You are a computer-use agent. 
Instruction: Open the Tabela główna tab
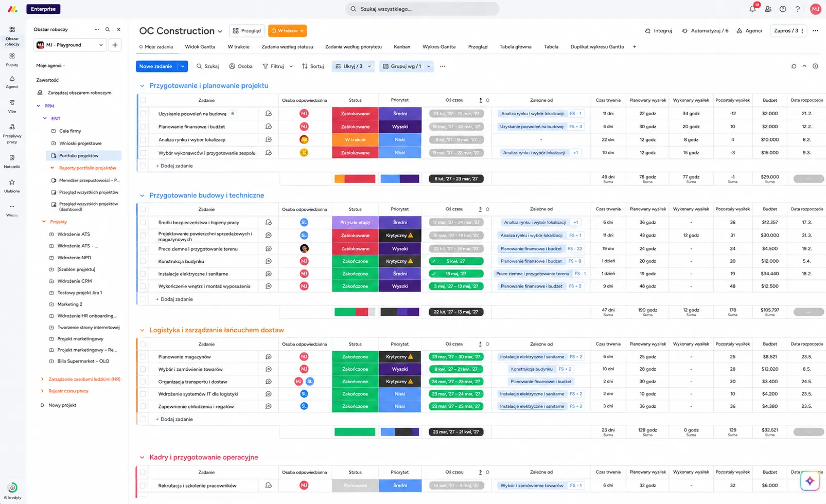(x=515, y=47)
